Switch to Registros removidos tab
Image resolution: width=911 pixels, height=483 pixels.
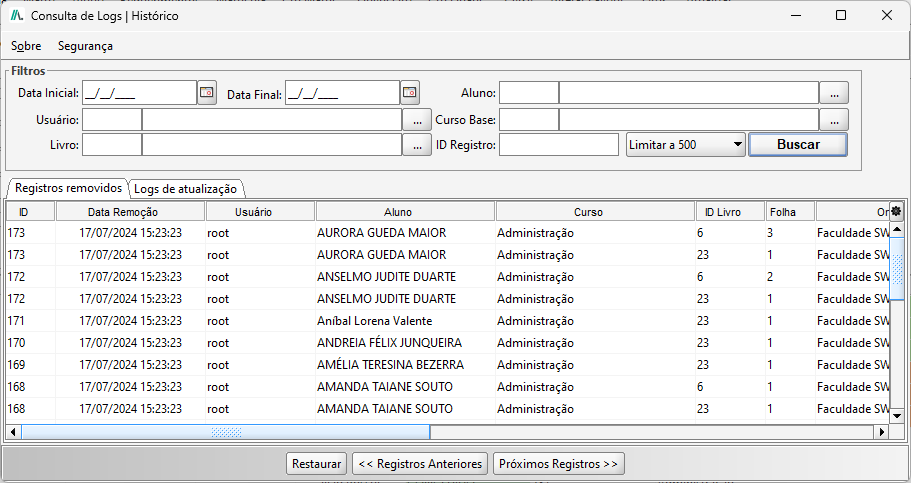click(x=68, y=188)
